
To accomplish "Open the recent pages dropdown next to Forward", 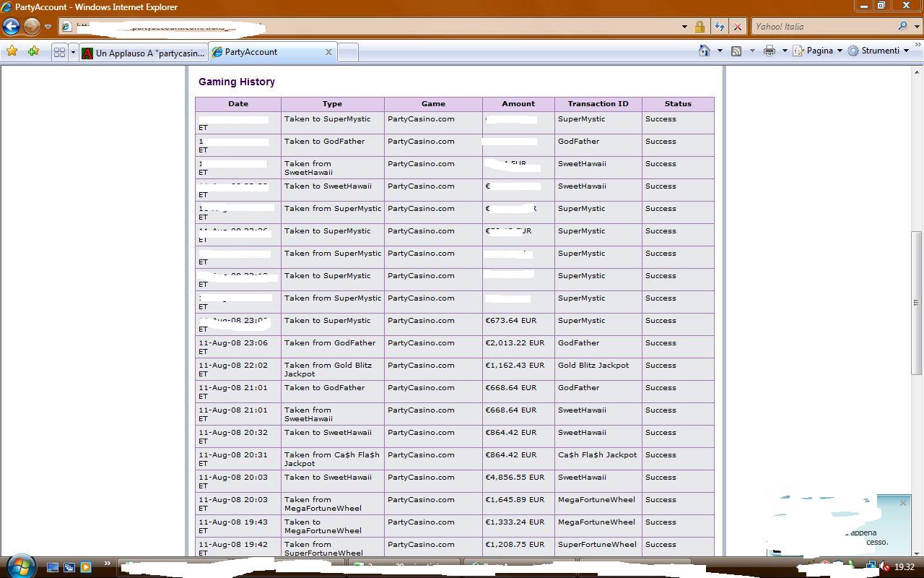I will (x=48, y=27).
